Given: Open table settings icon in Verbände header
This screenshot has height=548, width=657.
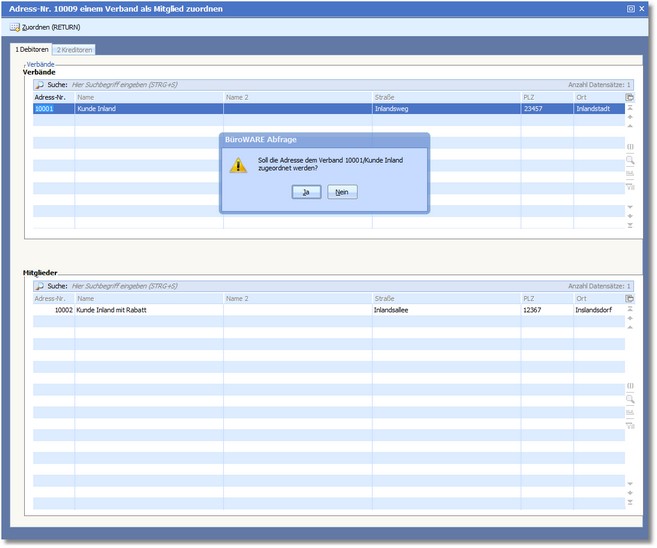Looking at the screenshot, I should pos(630,97).
